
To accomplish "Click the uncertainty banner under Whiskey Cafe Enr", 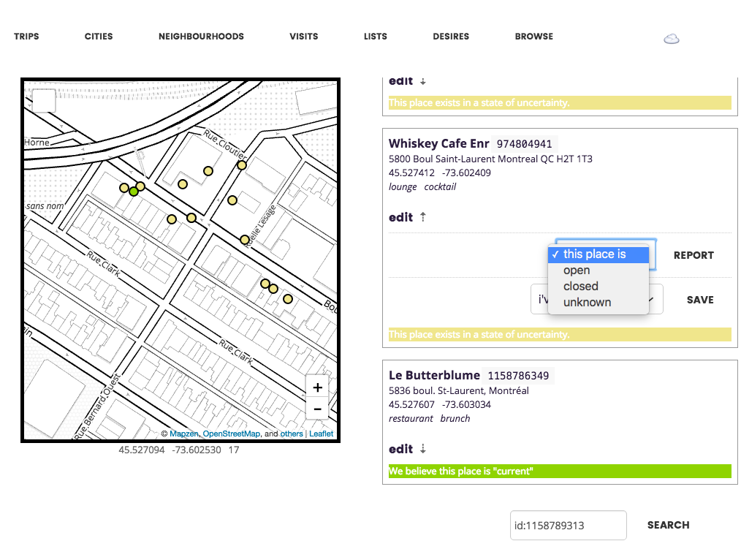I will [x=560, y=335].
